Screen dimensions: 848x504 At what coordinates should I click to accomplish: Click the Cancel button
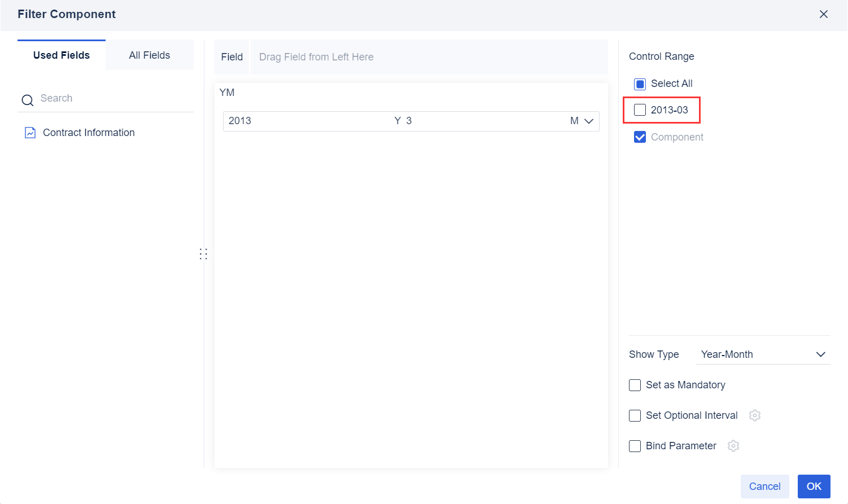pos(764,486)
